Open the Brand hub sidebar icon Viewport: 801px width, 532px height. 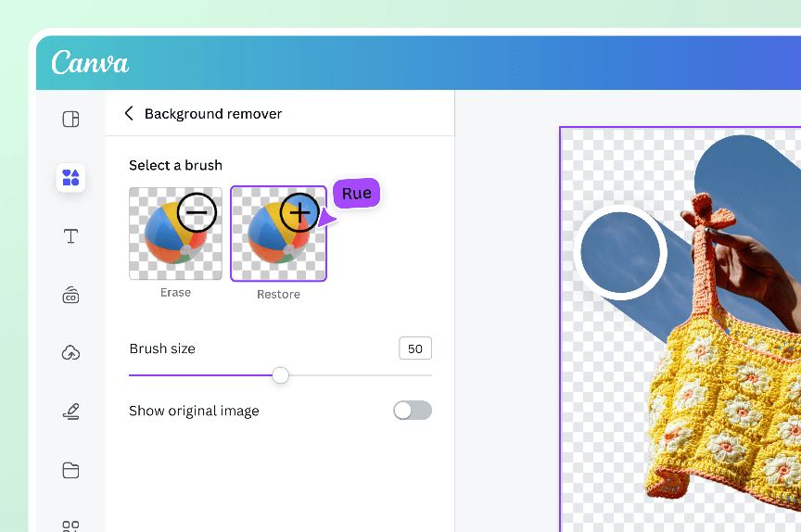click(x=70, y=295)
